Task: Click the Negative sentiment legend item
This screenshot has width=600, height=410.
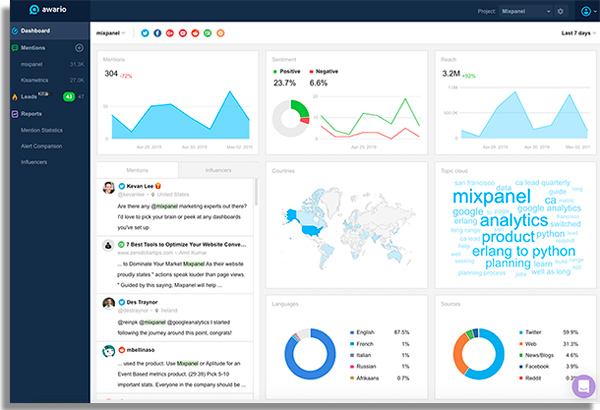Action: (x=324, y=71)
